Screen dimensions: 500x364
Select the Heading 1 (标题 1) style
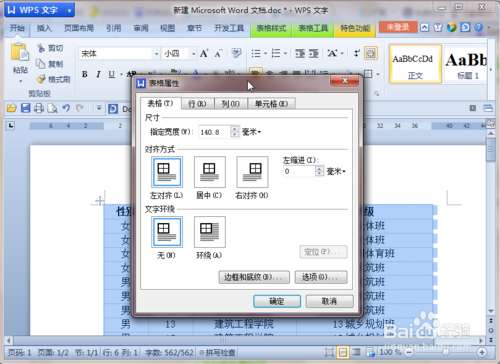click(467, 64)
